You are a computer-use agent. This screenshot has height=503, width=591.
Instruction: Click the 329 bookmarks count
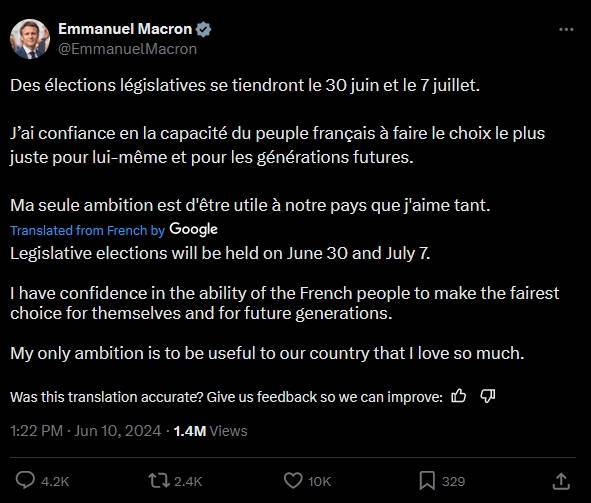point(453,482)
